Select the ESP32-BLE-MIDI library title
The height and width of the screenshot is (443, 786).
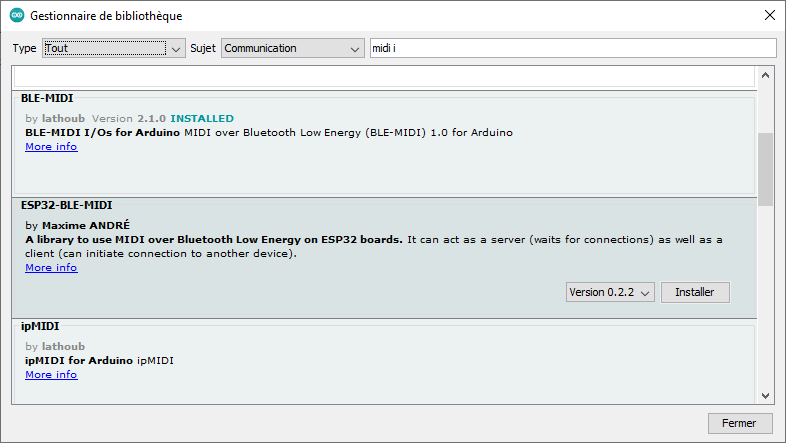point(67,205)
